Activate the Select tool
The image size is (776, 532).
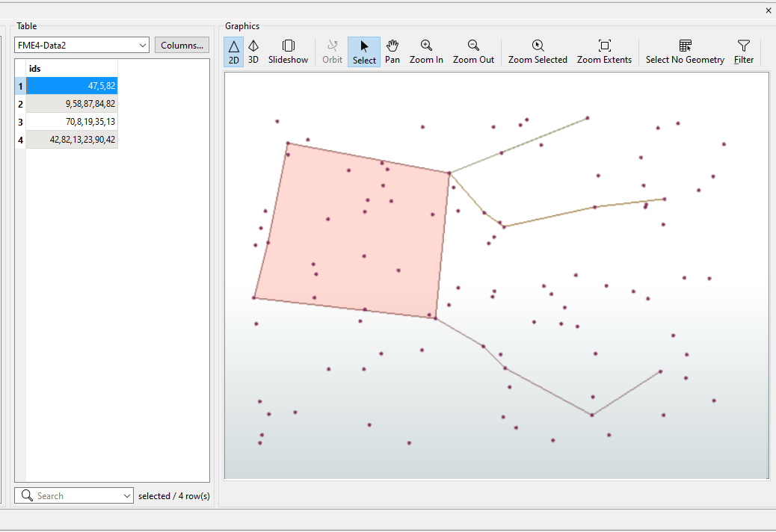[364, 52]
